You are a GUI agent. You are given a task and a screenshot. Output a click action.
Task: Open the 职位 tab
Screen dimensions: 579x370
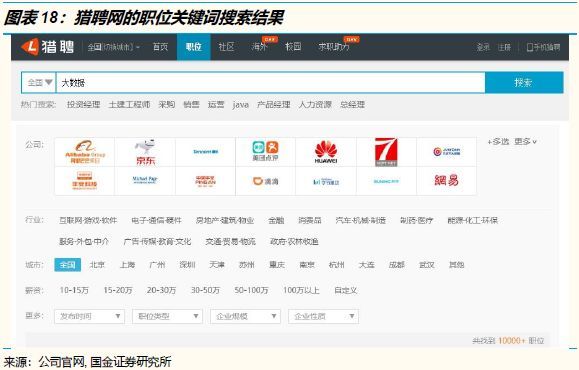tap(193, 47)
